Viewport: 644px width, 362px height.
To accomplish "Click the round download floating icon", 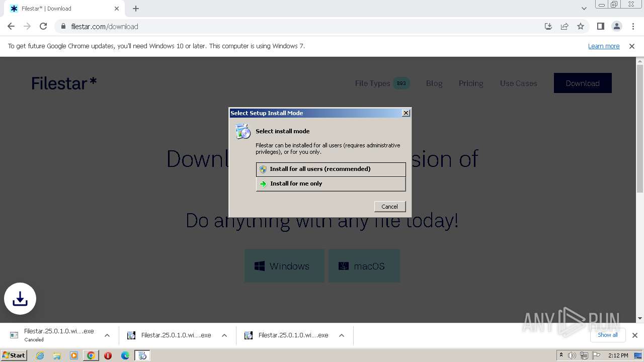I will pyautogui.click(x=20, y=299).
